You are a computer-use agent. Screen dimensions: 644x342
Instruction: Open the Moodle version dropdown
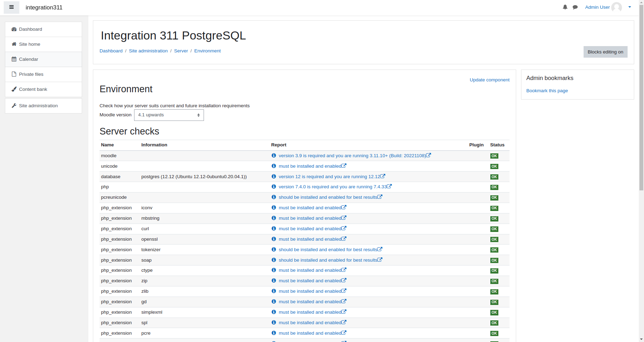coord(169,115)
